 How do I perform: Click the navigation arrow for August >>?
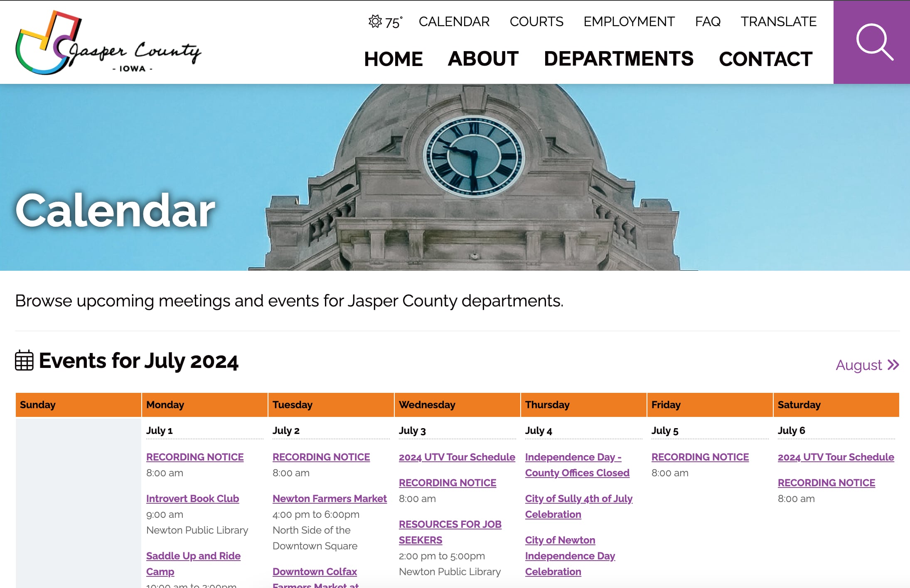[867, 365]
